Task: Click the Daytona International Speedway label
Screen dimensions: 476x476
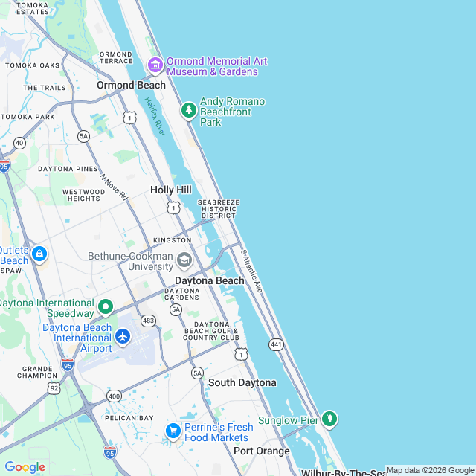Action: [47, 308]
